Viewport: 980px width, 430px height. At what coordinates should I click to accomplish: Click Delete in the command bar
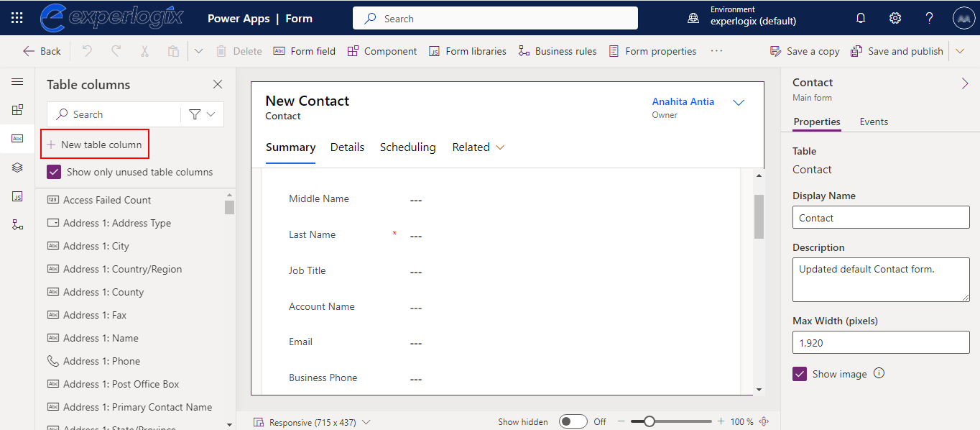click(x=239, y=51)
